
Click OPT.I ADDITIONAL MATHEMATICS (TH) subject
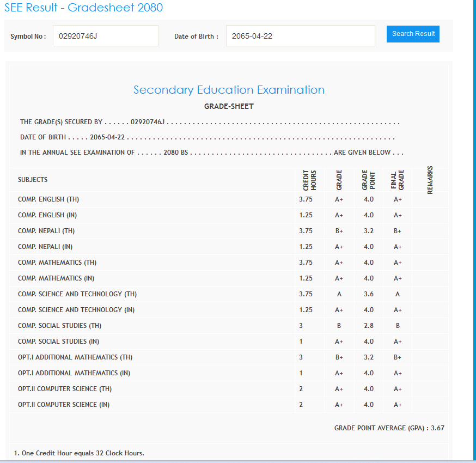click(x=75, y=357)
